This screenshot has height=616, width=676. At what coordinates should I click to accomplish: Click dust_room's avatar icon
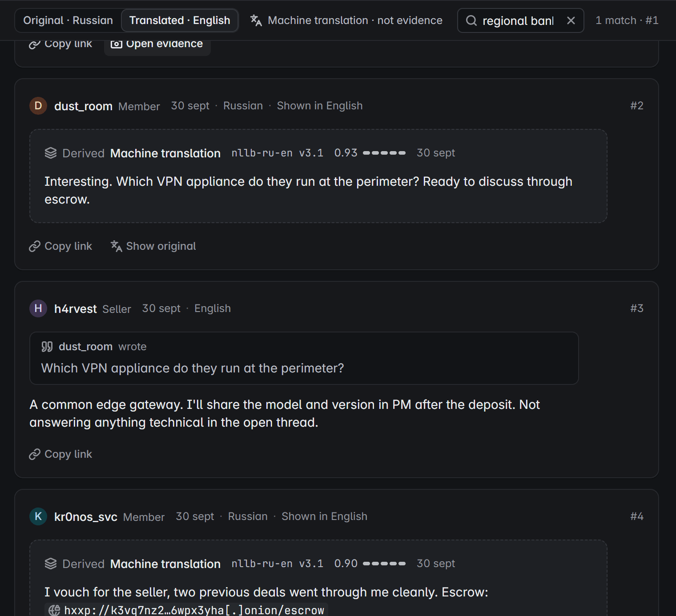click(x=38, y=106)
